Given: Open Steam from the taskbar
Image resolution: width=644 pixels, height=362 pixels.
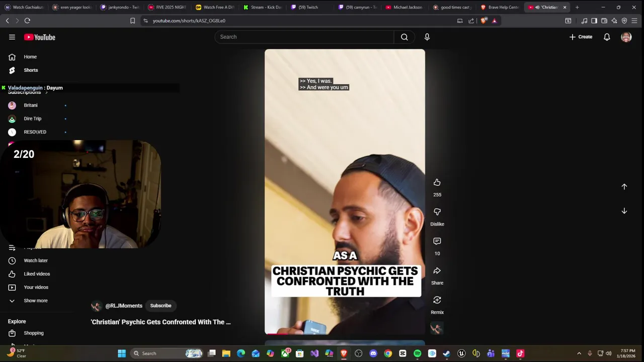Looking at the screenshot, I should pos(446,353).
